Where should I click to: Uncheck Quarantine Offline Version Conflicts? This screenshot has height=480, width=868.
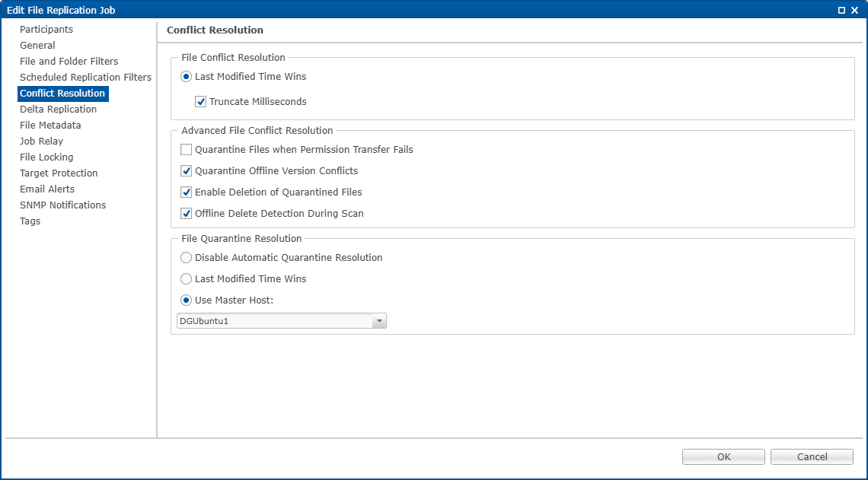point(187,171)
